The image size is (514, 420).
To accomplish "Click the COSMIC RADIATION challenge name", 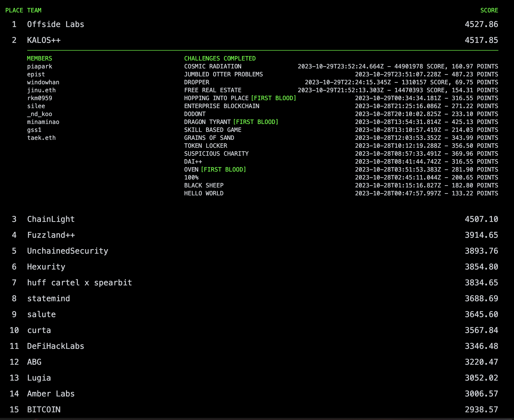I will click(213, 66).
